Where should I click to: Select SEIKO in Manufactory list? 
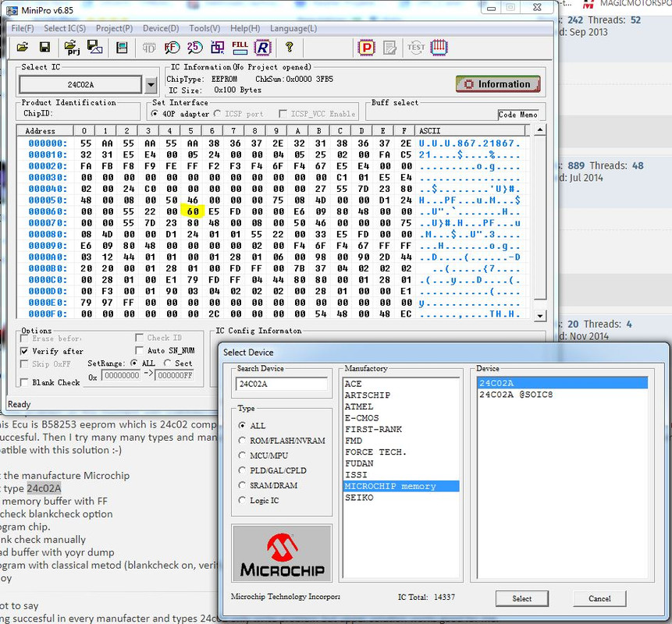click(x=359, y=498)
